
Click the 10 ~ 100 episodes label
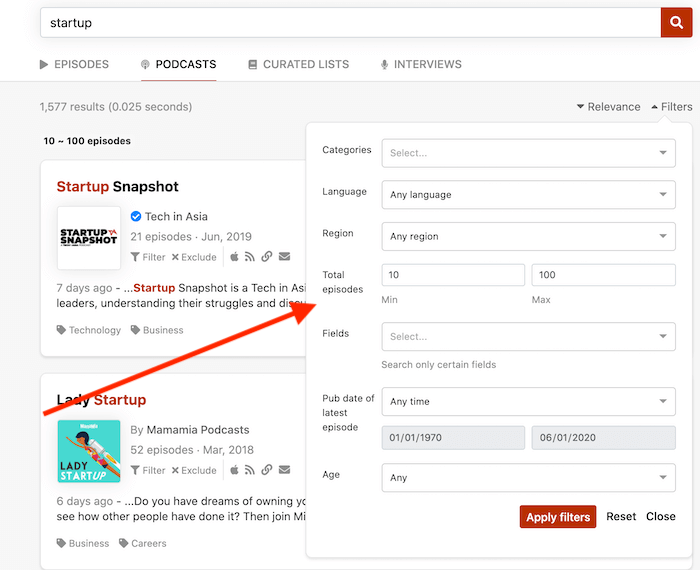(87, 141)
